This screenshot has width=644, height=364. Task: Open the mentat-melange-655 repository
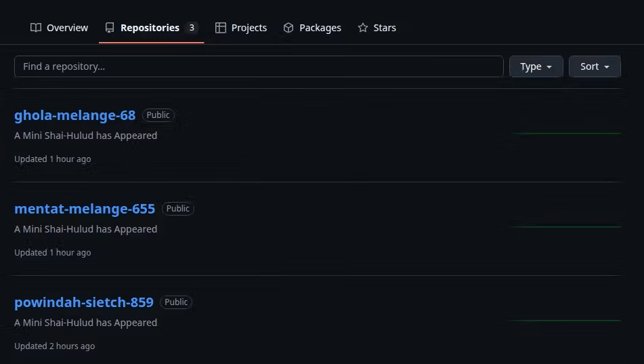click(x=85, y=209)
